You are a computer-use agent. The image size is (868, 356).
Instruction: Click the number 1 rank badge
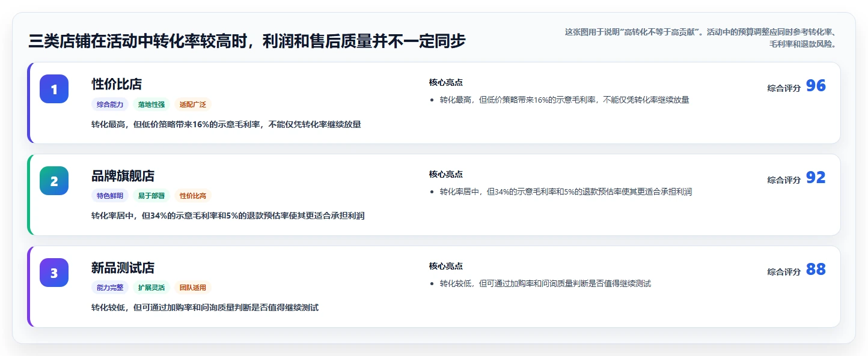point(54,89)
